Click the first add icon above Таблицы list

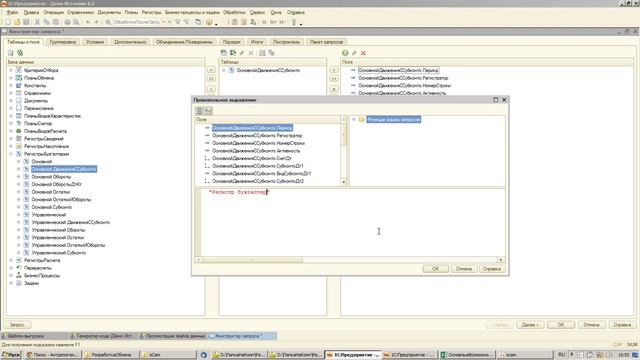pos(223,53)
